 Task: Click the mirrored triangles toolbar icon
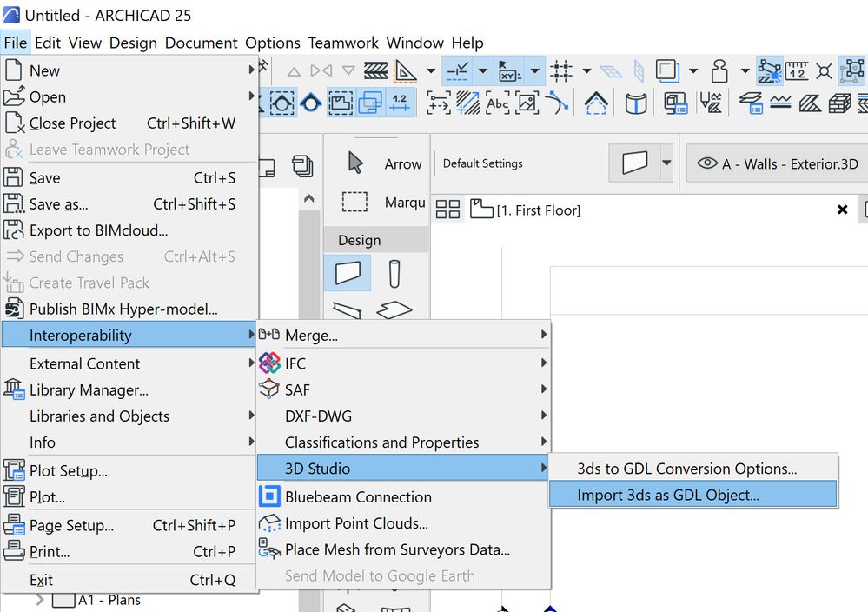click(321, 71)
